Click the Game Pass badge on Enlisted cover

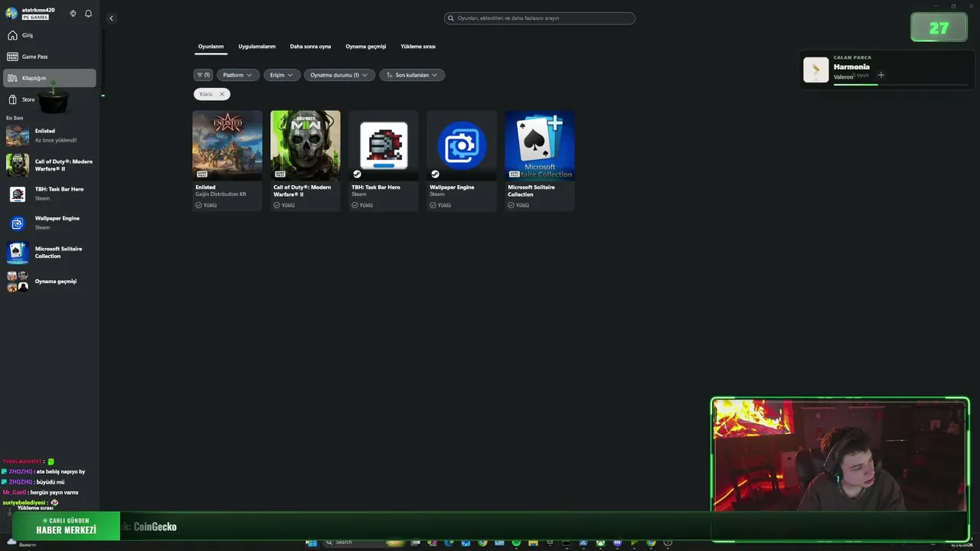[202, 174]
